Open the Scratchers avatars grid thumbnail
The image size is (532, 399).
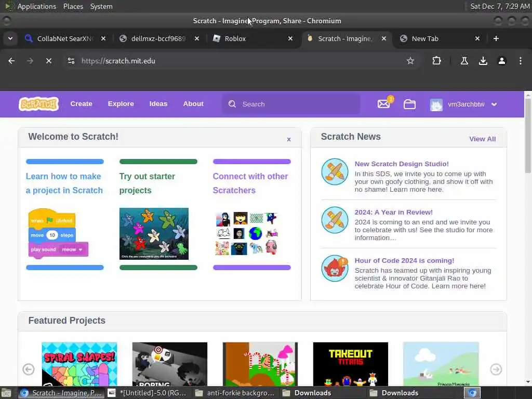[x=247, y=234]
